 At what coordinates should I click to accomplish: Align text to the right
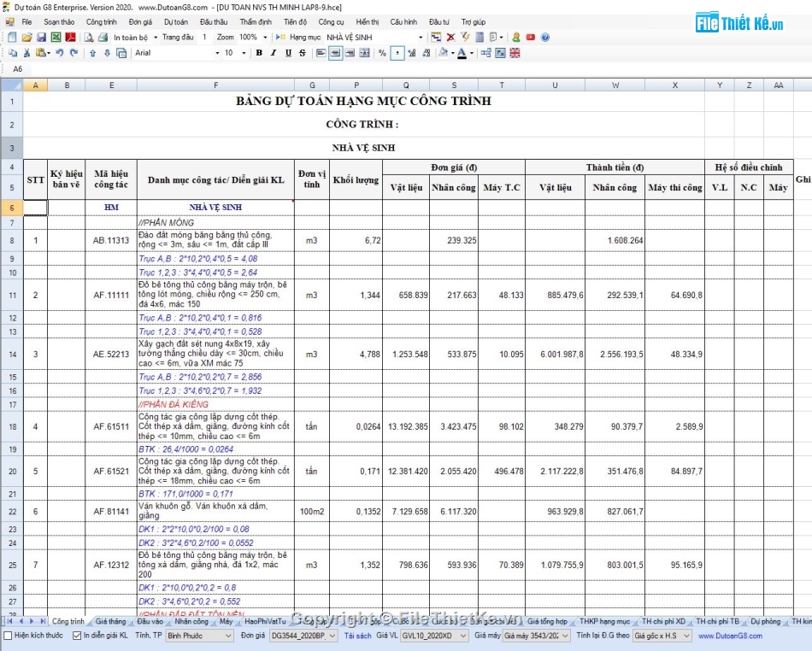point(350,53)
